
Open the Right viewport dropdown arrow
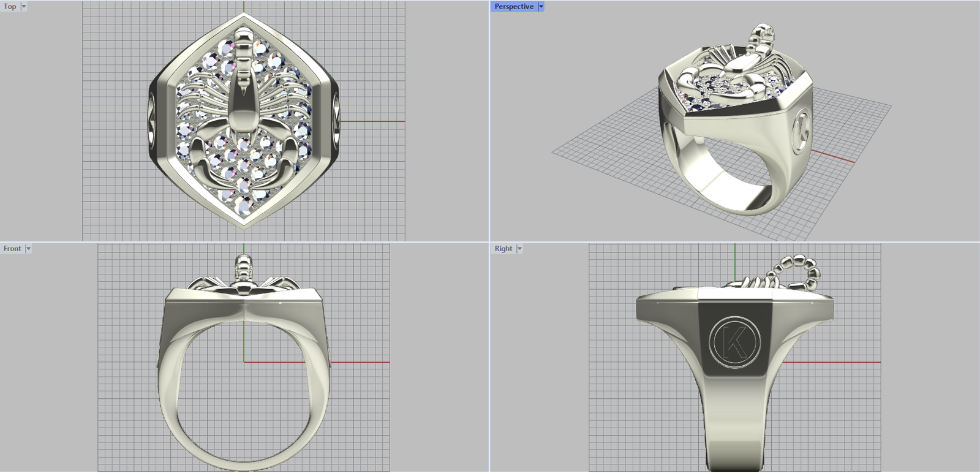pyautogui.click(x=519, y=249)
